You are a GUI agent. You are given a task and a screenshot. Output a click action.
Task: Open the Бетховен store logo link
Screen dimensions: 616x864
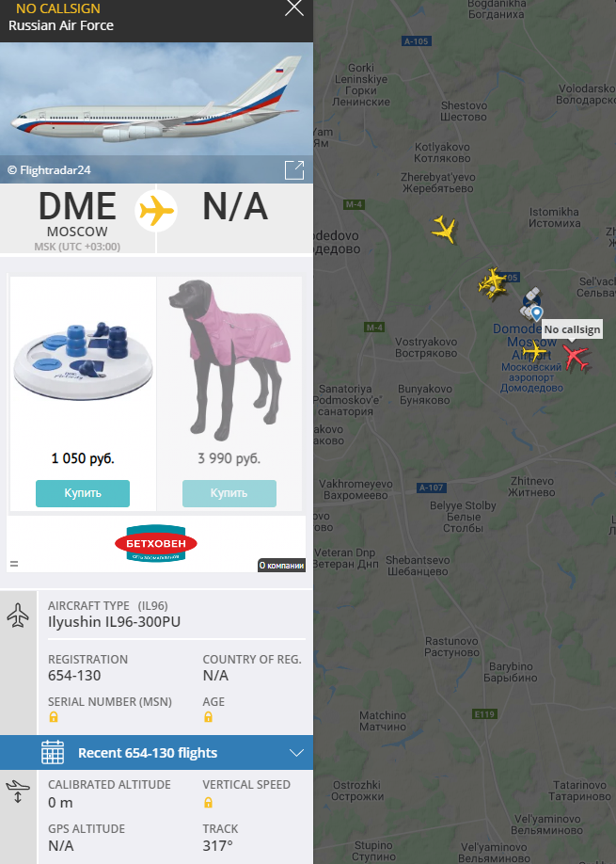(156, 543)
